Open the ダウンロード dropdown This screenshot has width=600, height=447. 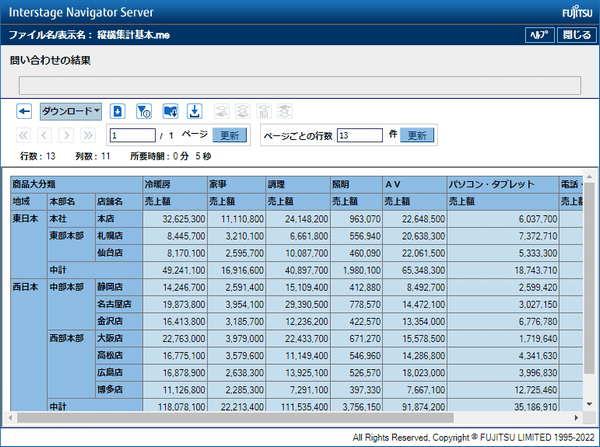(71, 111)
